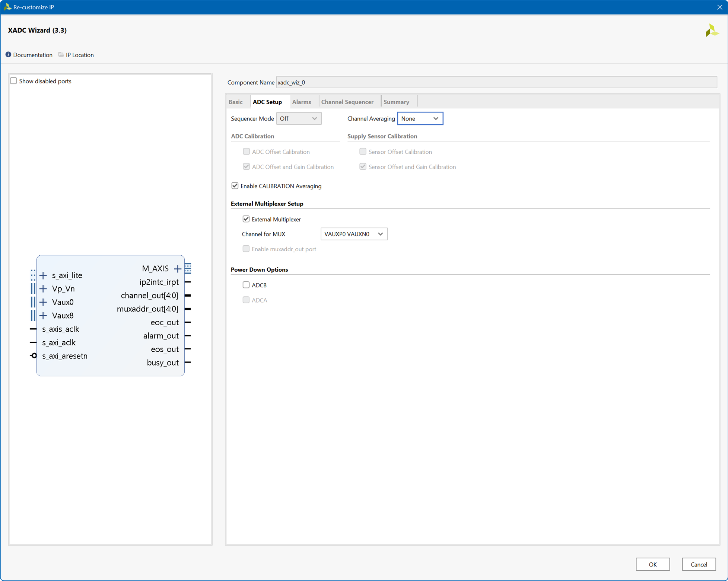
Task: Open the IP Location link
Action: coord(80,55)
